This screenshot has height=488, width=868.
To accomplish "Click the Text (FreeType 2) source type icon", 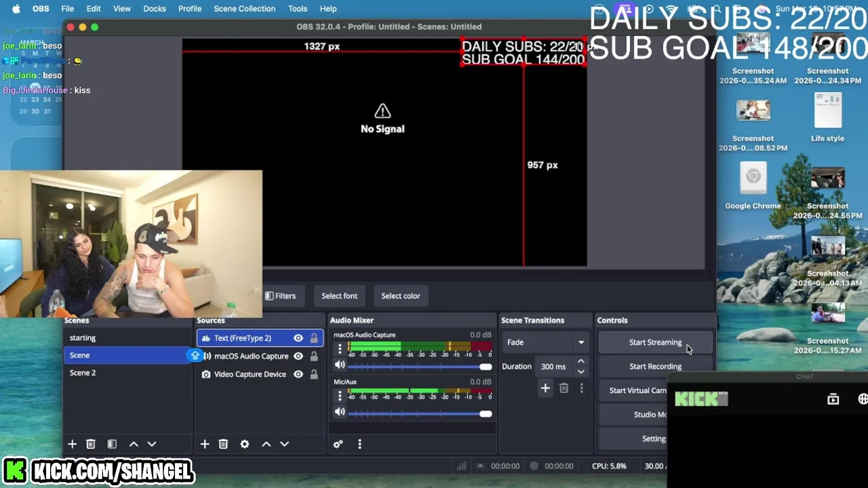I will click(205, 338).
